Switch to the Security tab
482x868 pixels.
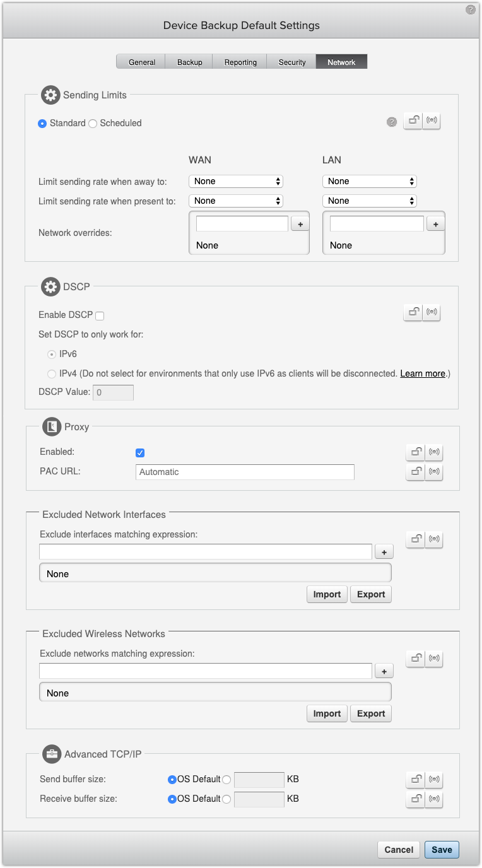pos(291,61)
